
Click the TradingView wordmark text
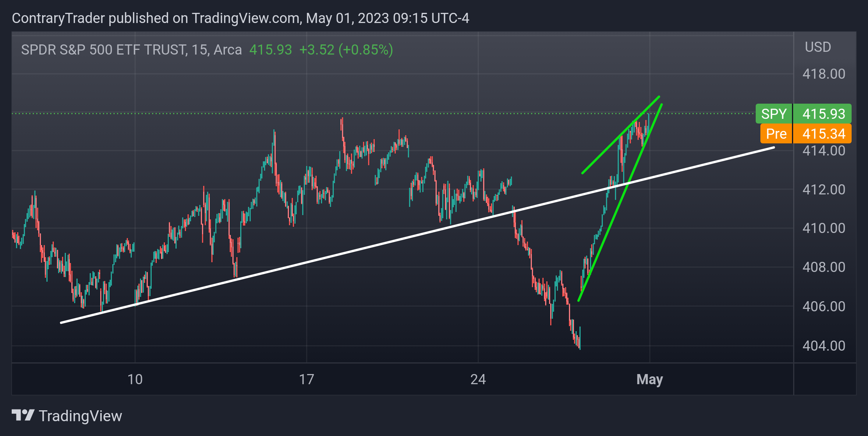pyautogui.click(x=80, y=416)
